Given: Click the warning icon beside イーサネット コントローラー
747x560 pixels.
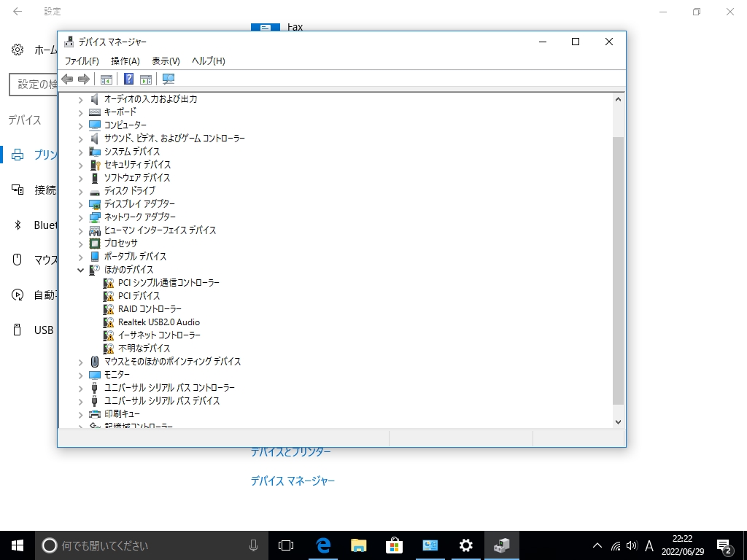Looking at the screenshot, I should click(x=109, y=335).
